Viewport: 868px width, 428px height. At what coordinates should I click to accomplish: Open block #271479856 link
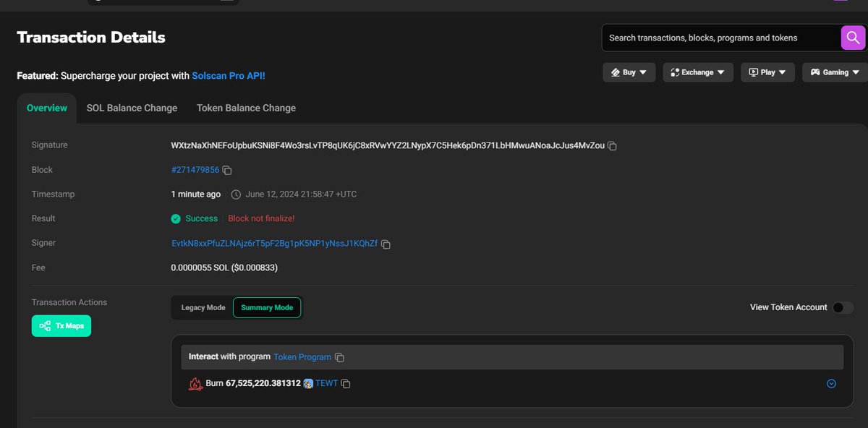(195, 170)
